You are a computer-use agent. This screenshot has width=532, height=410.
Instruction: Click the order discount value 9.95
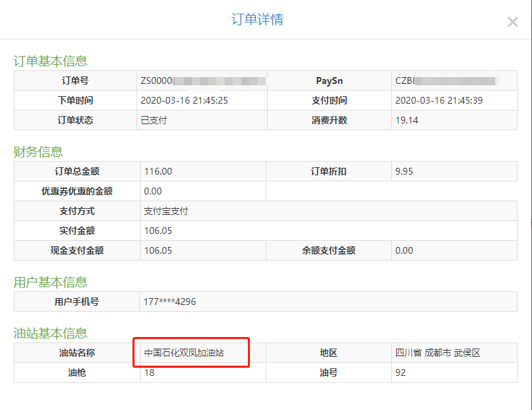(x=404, y=171)
